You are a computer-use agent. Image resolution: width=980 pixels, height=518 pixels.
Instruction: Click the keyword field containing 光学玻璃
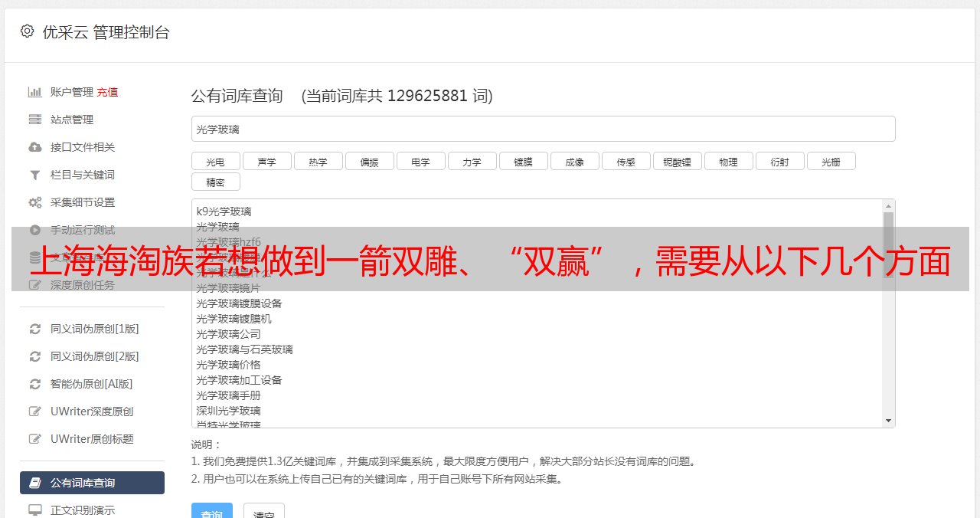[543, 129]
